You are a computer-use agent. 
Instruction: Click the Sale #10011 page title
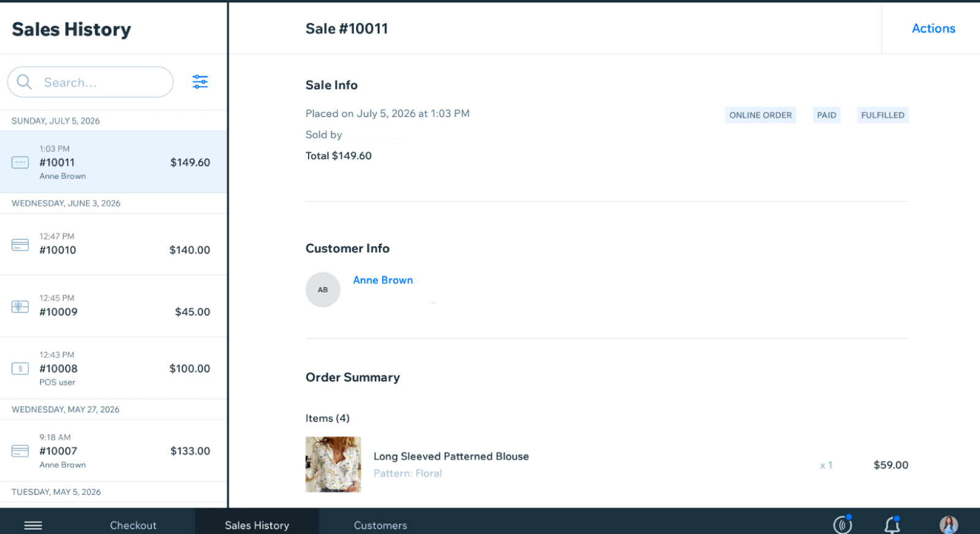(x=347, y=29)
